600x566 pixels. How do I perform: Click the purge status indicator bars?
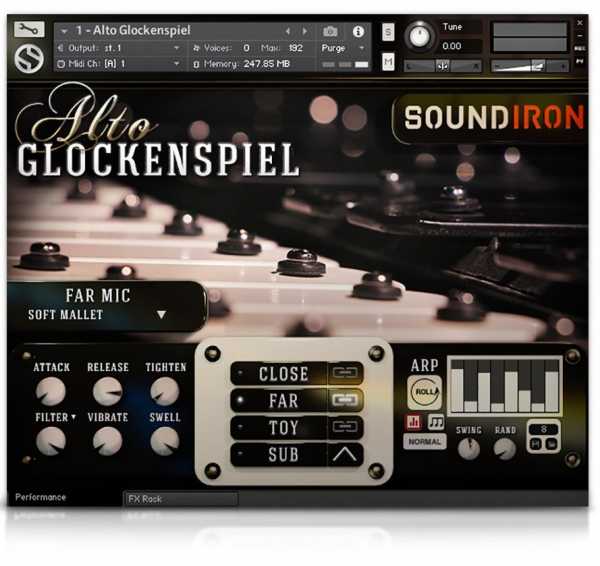click(345, 65)
